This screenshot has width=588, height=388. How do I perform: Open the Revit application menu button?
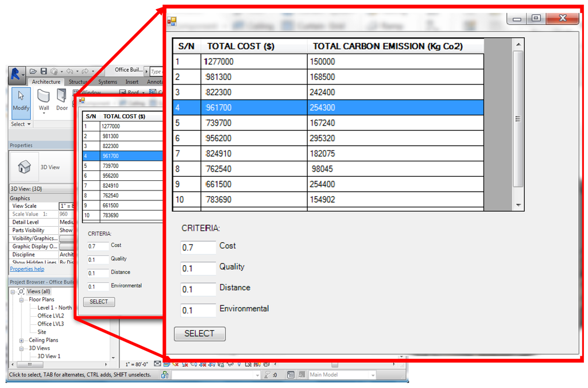pos(16,73)
